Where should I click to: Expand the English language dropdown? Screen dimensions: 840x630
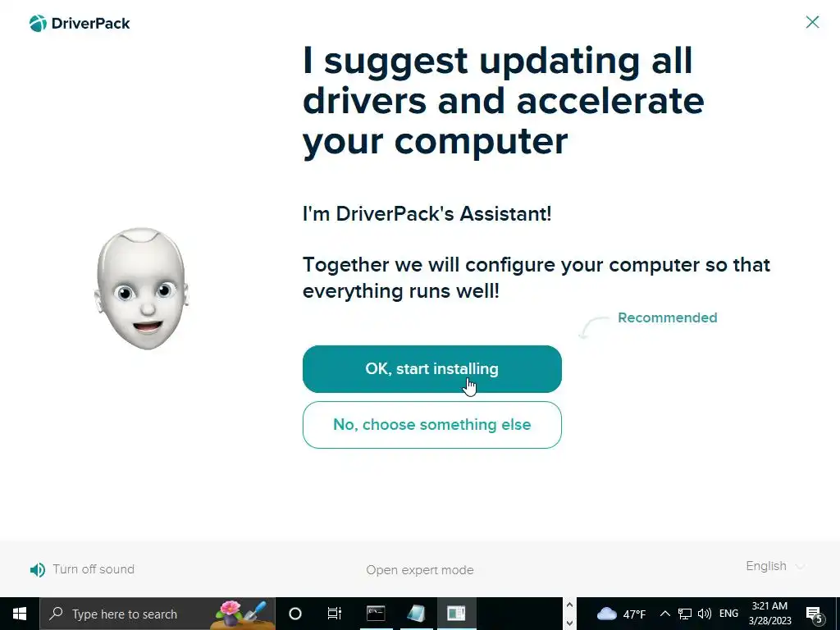click(x=774, y=566)
